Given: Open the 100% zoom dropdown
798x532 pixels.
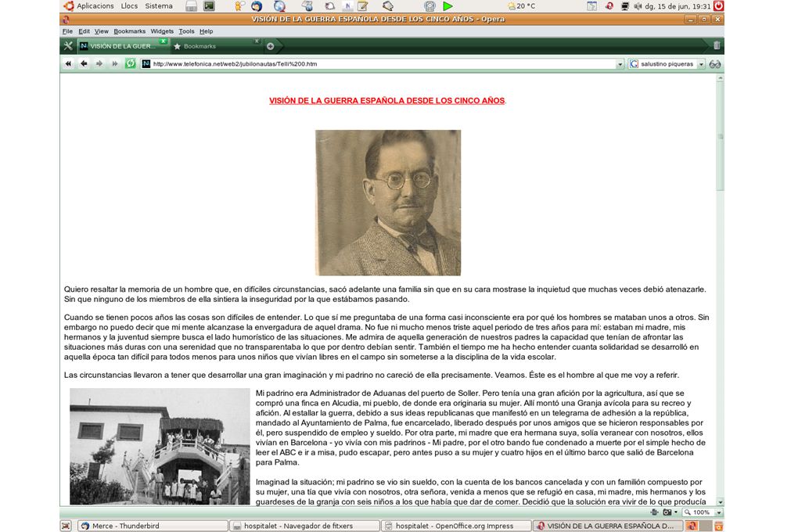Looking at the screenshot, I should [719, 512].
